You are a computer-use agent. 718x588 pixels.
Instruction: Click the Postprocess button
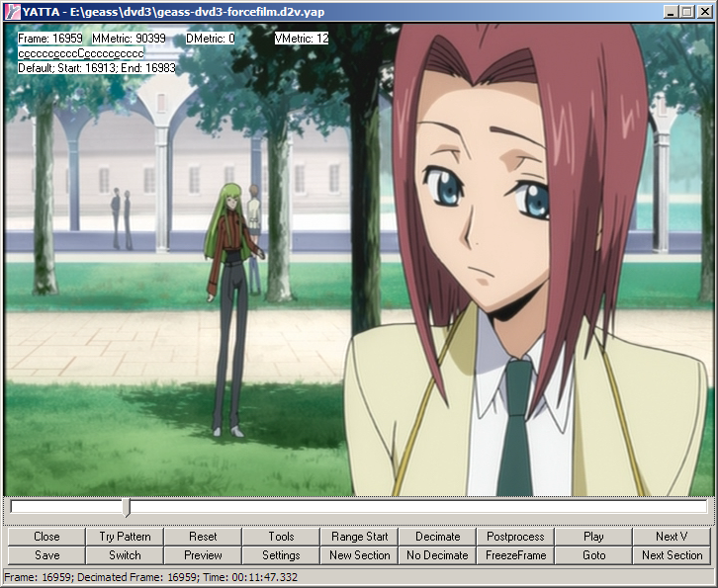coord(515,537)
